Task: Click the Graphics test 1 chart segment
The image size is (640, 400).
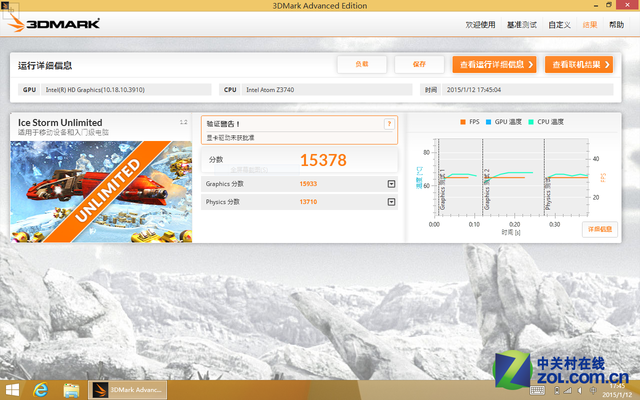Action: [x=460, y=177]
